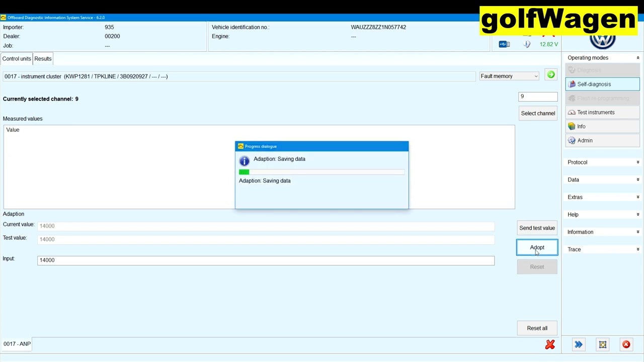This screenshot has height=362, width=644.
Task: Click the red X cancel icon
Action: tap(550, 344)
